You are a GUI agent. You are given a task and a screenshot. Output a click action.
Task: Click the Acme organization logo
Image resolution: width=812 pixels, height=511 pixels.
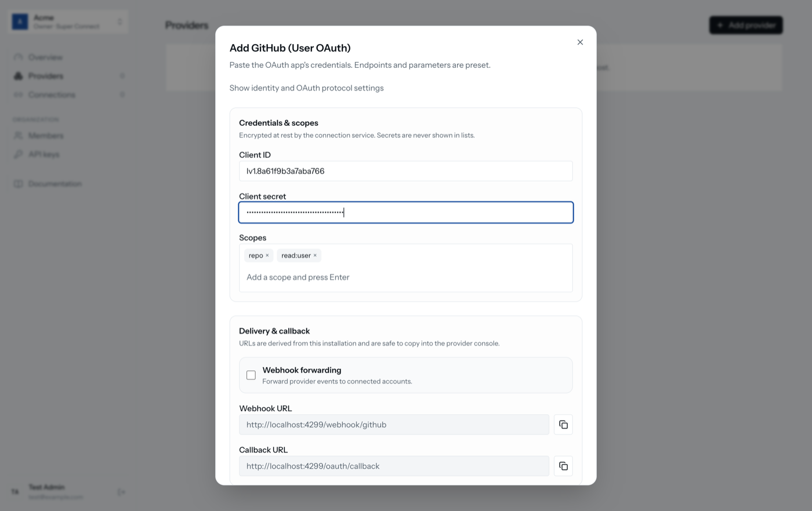coord(20,22)
